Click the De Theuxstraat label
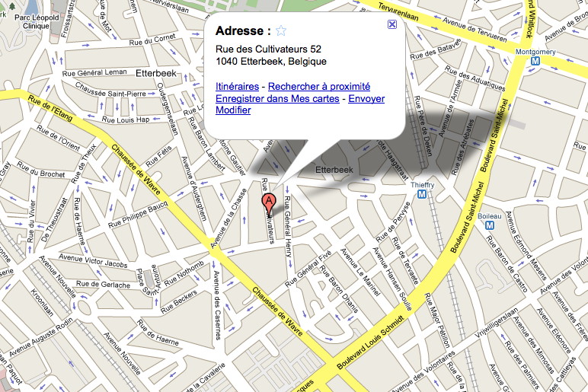Screen dimensions: 588x392 click(x=56, y=220)
